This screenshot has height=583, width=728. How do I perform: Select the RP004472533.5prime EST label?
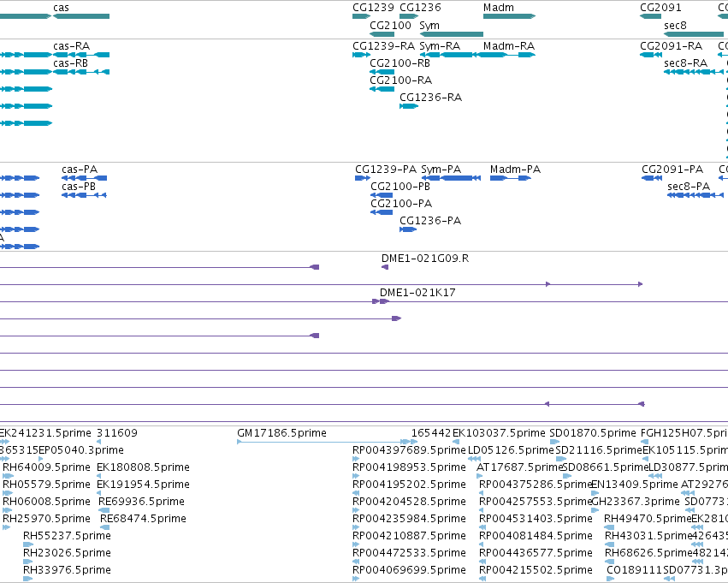(x=409, y=553)
